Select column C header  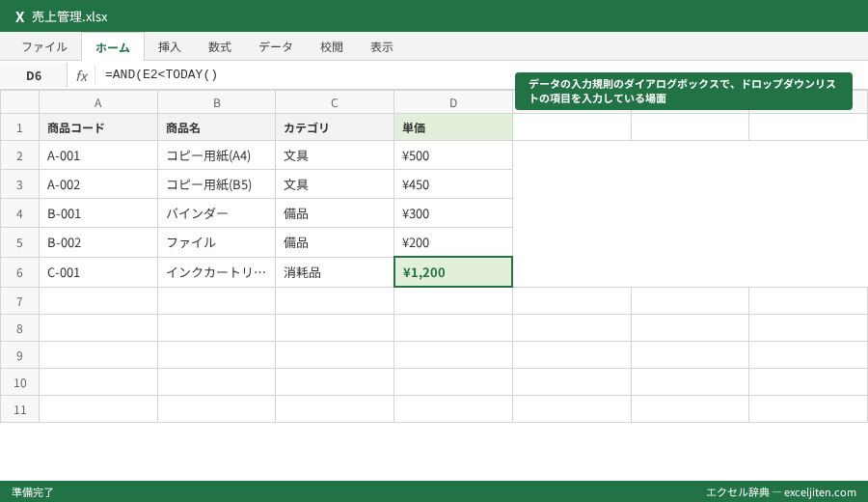335,102
